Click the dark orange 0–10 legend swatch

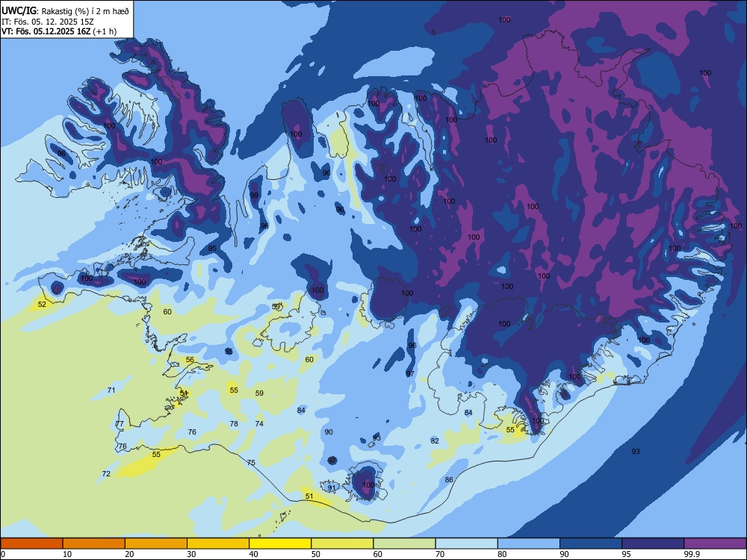click(x=31, y=544)
